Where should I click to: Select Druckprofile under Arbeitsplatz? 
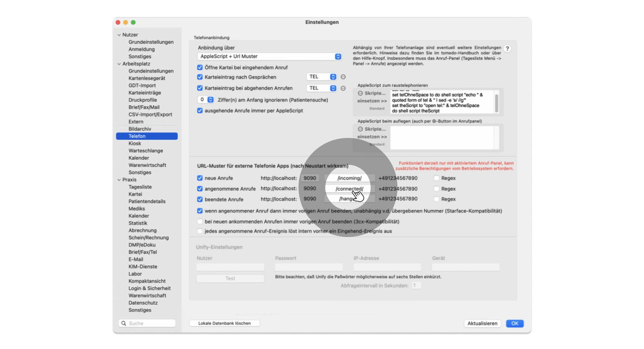(143, 100)
